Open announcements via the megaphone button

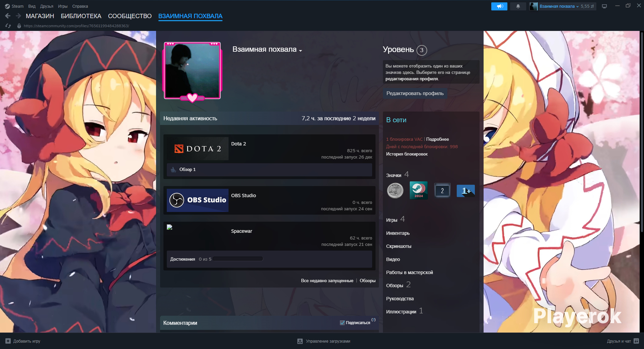[x=499, y=6]
